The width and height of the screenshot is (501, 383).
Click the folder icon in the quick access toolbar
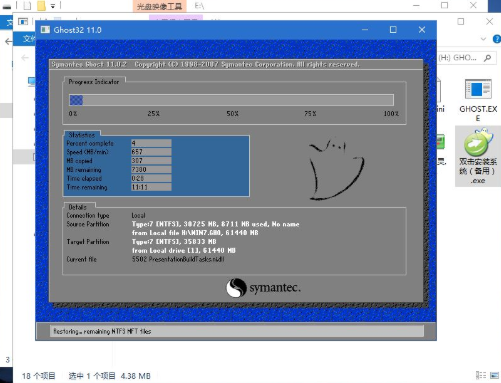click(41, 6)
